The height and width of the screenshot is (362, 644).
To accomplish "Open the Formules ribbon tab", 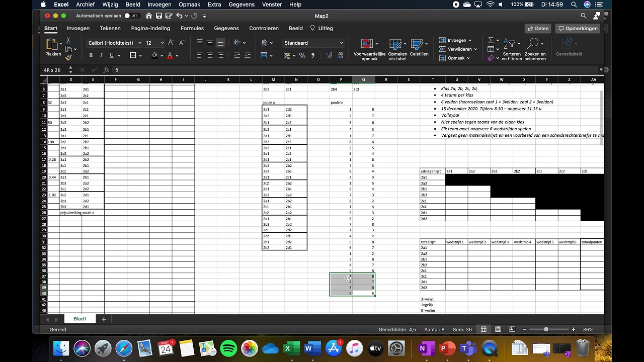I will 192,29.
